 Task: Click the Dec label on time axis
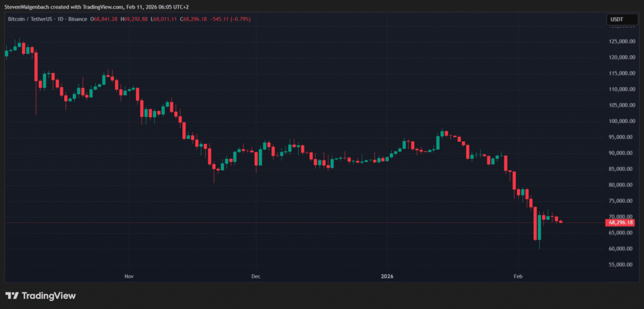(x=256, y=276)
